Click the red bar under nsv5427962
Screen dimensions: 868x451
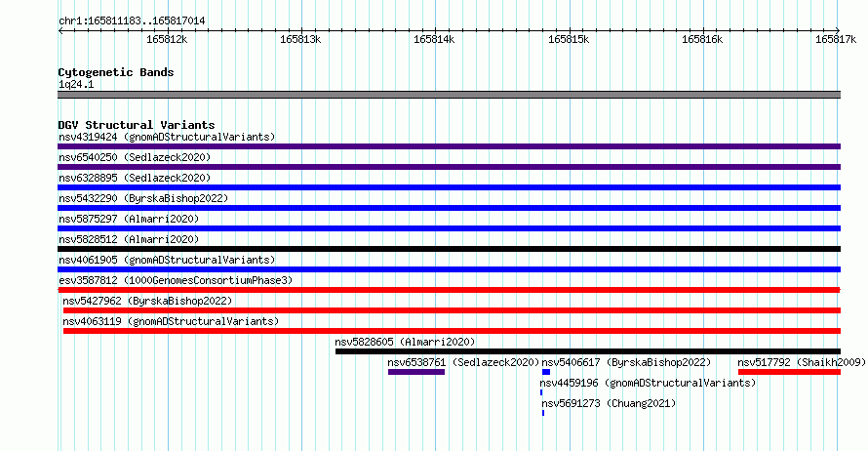(x=452, y=310)
